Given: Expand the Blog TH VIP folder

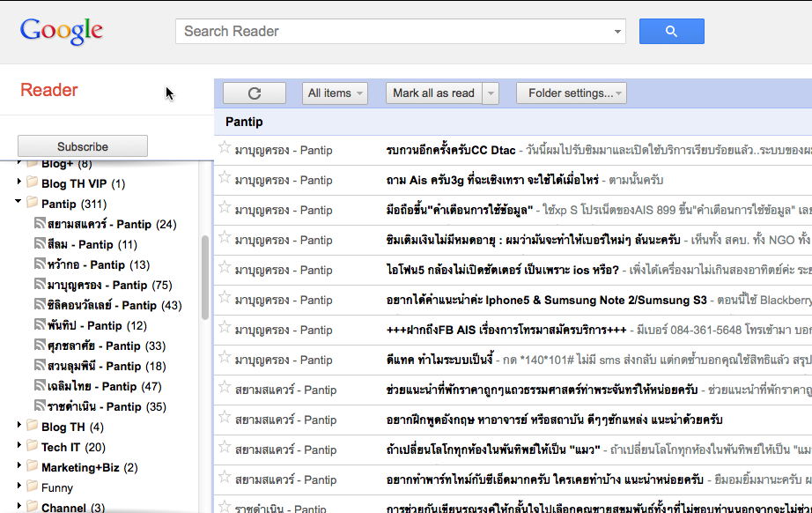Looking at the screenshot, I should pyautogui.click(x=19, y=182).
